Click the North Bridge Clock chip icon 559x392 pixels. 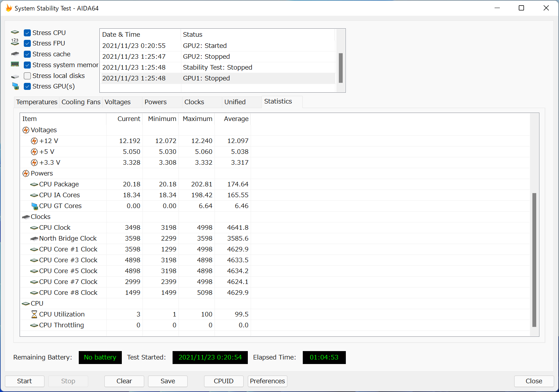[x=34, y=238]
